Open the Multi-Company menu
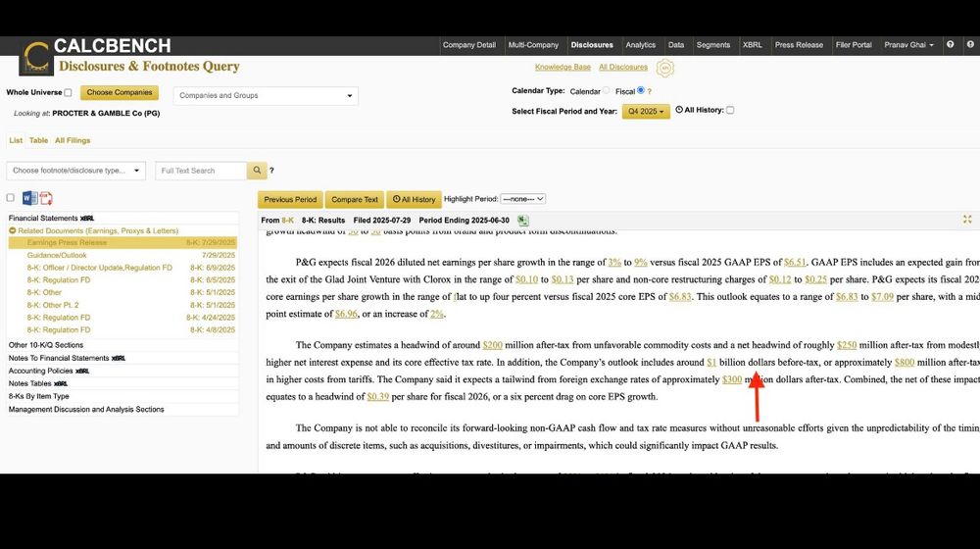The height and width of the screenshot is (549, 980). [533, 45]
